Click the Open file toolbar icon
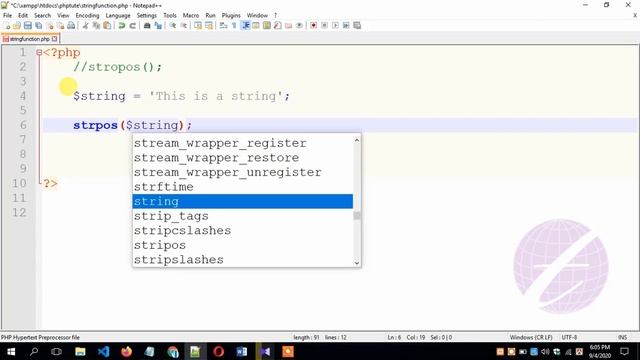Viewport: 640px width, 360px height. coord(17,26)
